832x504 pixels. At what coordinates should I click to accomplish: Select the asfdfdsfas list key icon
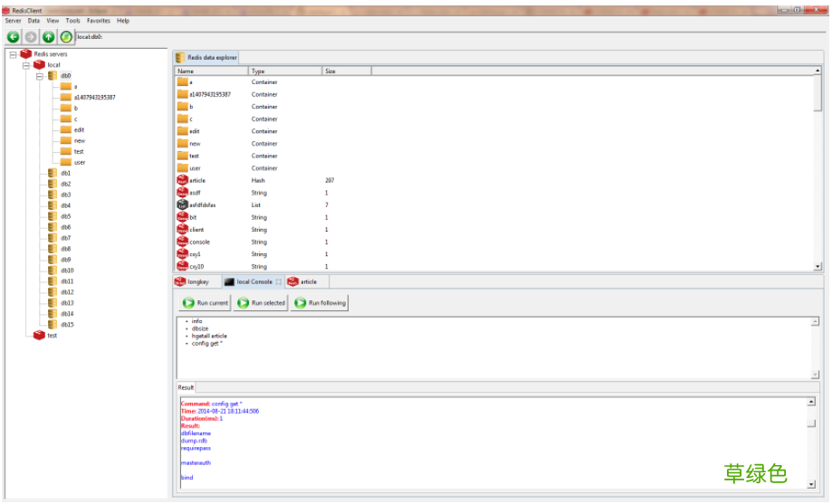182,205
